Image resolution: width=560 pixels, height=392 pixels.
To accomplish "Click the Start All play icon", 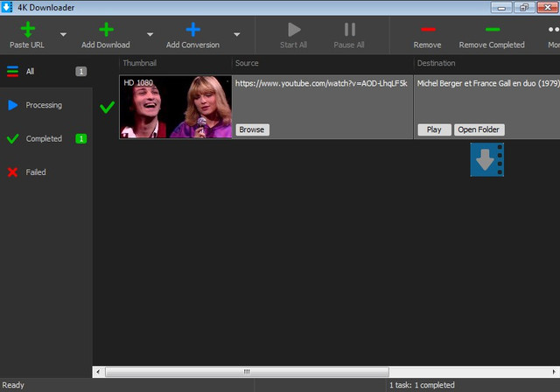I will (x=294, y=30).
